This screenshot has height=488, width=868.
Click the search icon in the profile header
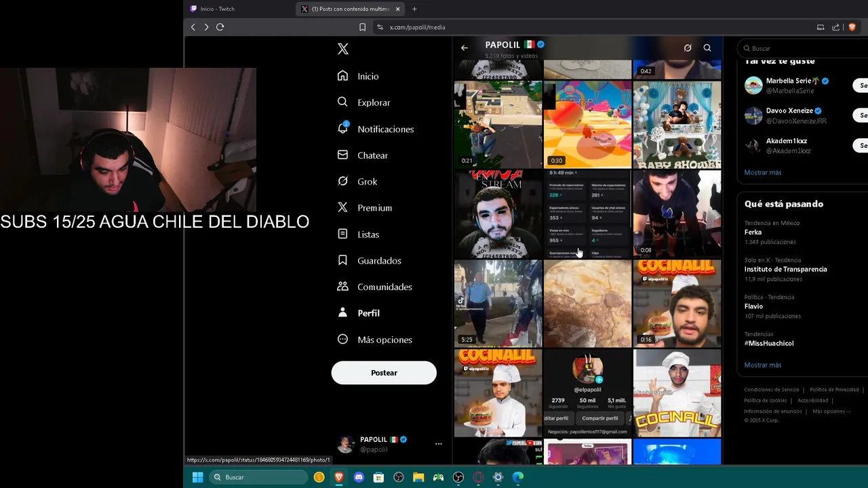pyautogui.click(x=707, y=48)
